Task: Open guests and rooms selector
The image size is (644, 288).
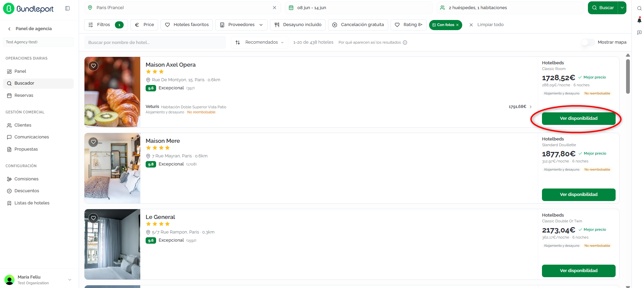Action: pyautogui.click(x=510, y=8)
